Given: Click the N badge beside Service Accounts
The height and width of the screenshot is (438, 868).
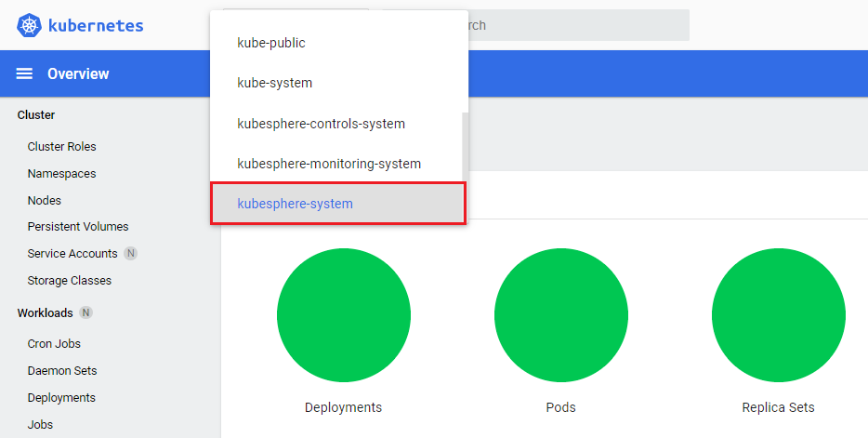Looking at the screenshot, I should [x=131, y=254].
